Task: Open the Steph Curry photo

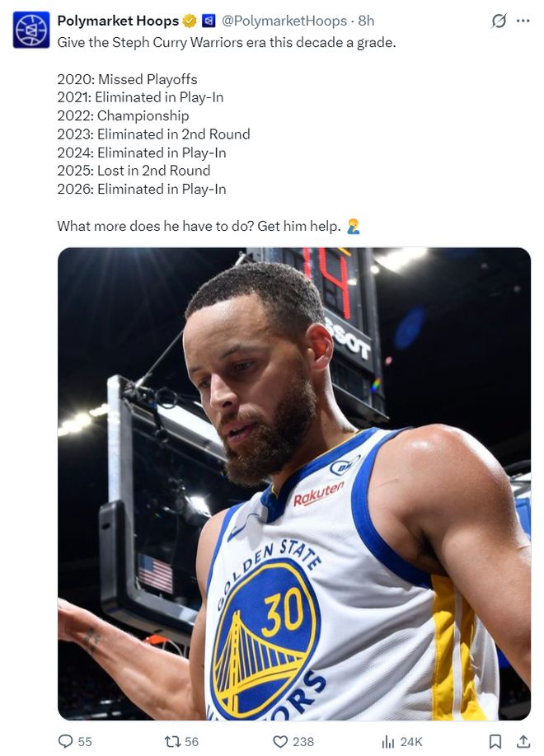Action: (x=293, y=483)
